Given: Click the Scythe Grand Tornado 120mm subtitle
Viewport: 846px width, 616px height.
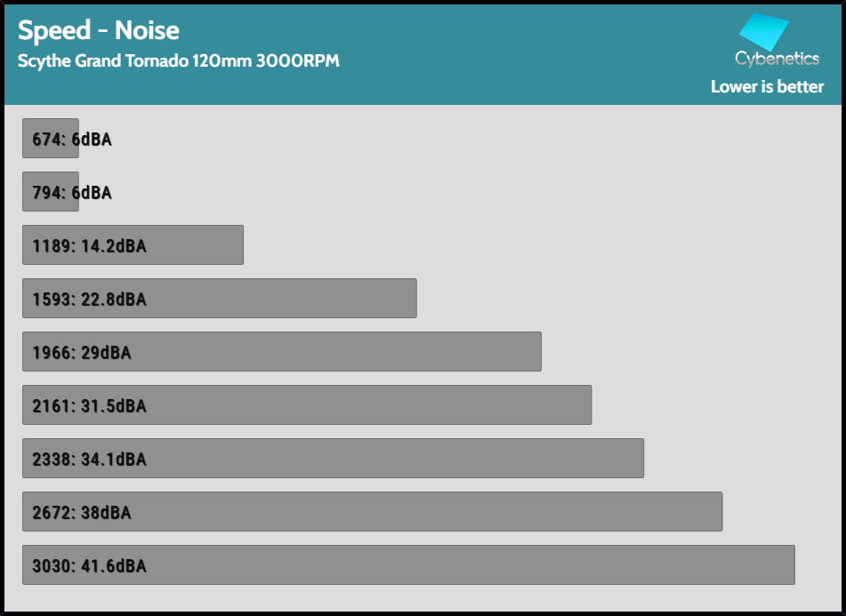Looking at the screenshot, I should point(178,61).
